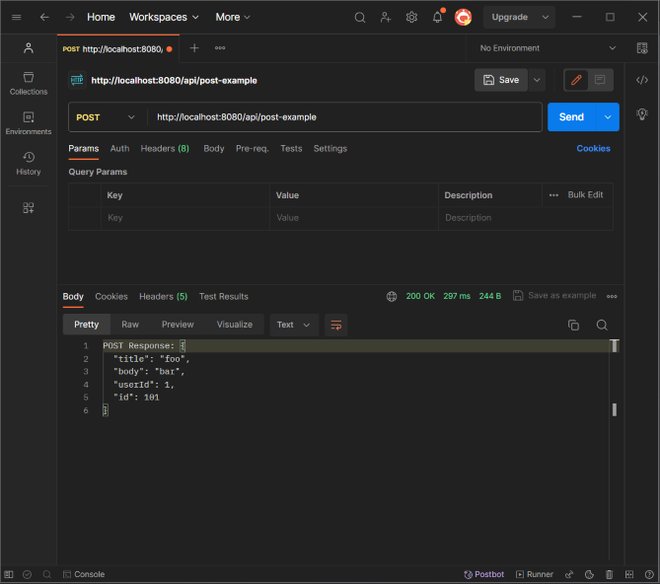This screenshot has width=660, height=584.
Task: Search within the response body
Action: tap(602, 325)
